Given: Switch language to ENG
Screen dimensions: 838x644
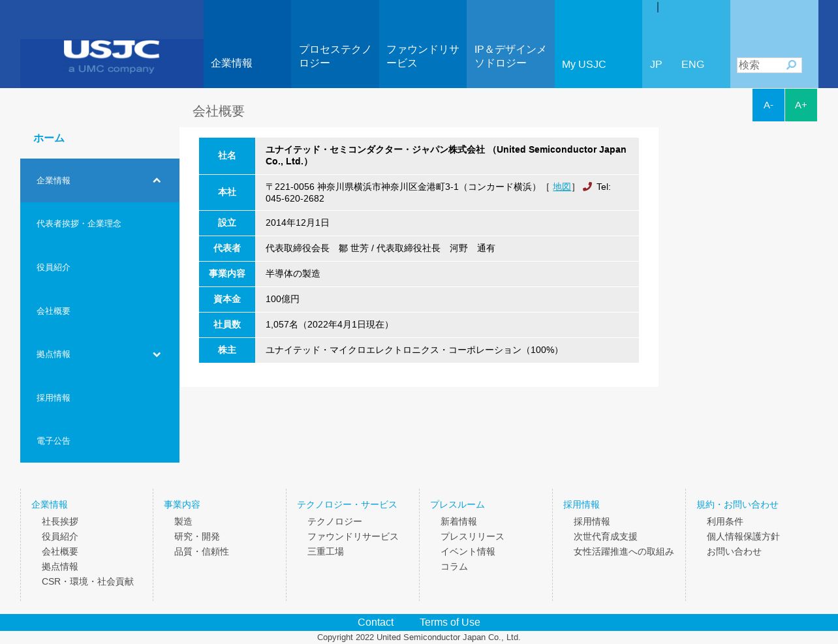Looking at the screenshot, I should pyautogui.click(x=692, y=65).
